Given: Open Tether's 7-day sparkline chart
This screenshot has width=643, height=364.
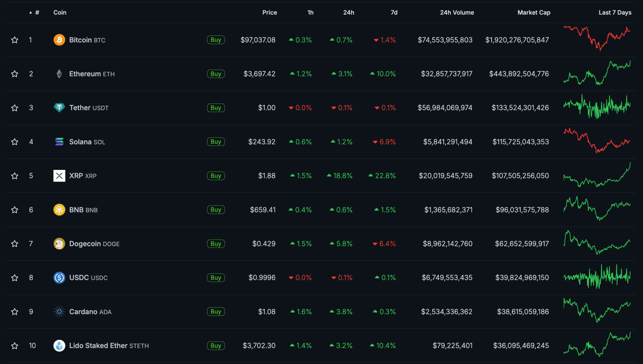Looking at the screenshot, I should click(x=597, y=106).
